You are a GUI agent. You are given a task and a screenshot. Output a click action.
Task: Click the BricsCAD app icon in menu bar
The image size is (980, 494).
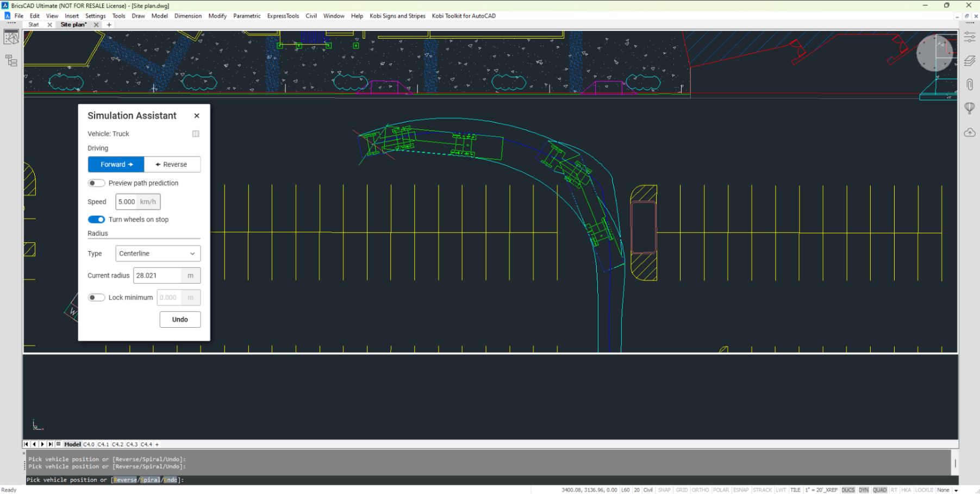(7, 16)
